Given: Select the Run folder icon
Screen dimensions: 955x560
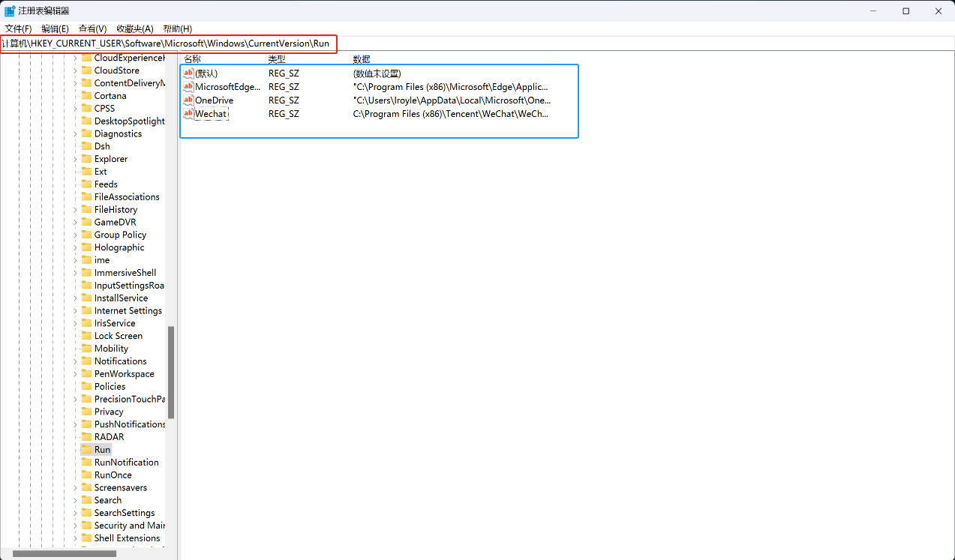Looking at the screenshot, I should coord(86,450).
